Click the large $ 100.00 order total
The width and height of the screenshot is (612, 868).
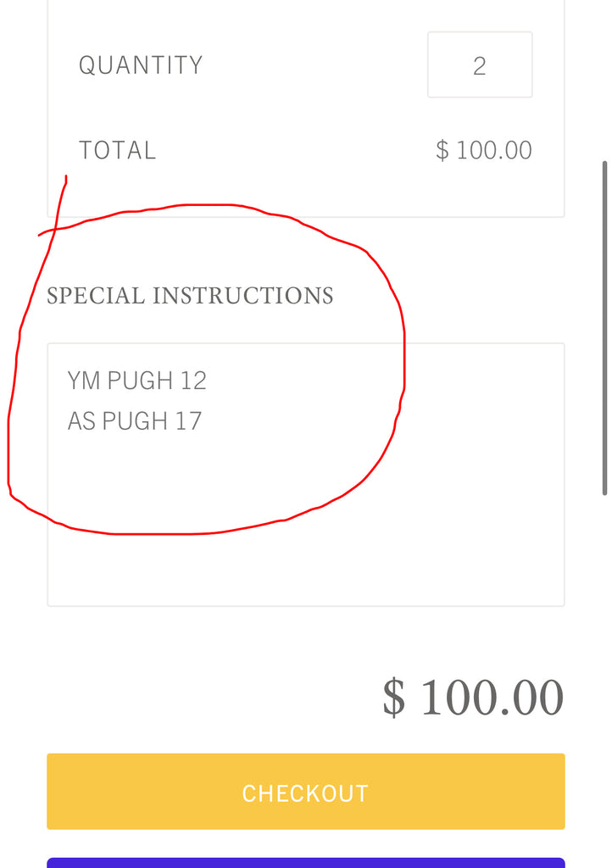coord(473,698)
